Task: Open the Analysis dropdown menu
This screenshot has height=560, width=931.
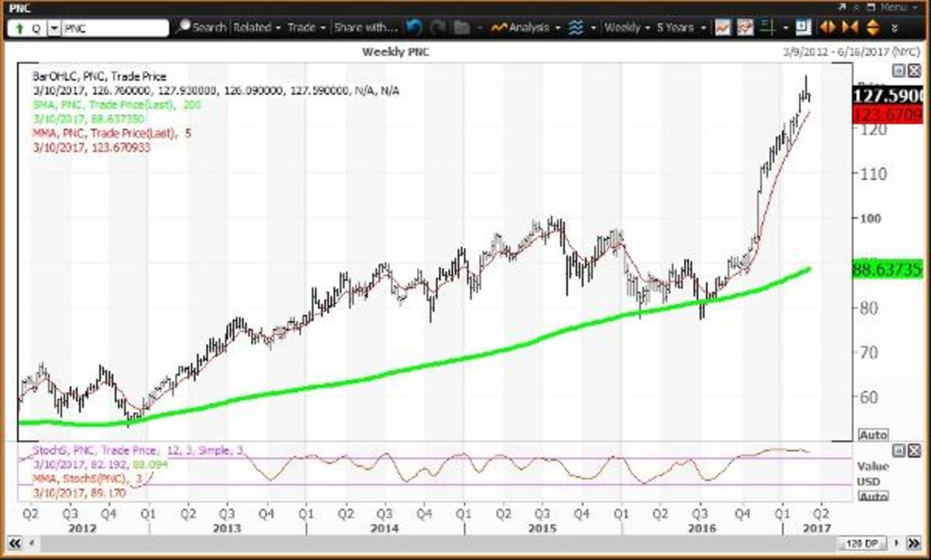Action: [x=525, y=27]
